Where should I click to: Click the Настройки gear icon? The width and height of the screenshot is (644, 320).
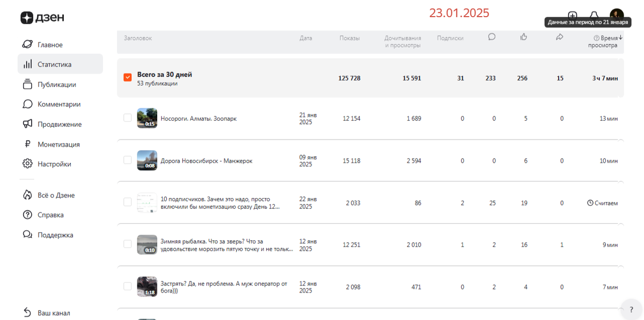27,164
